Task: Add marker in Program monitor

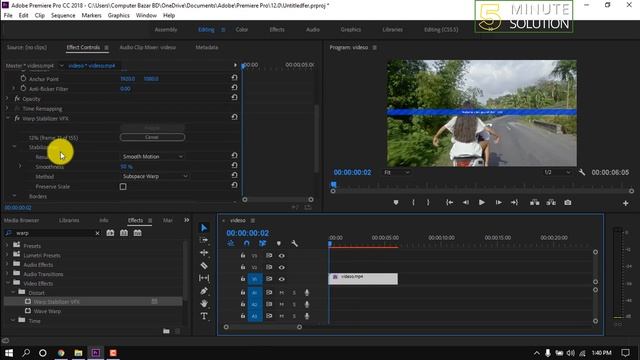Action: [x=396, y=202]
